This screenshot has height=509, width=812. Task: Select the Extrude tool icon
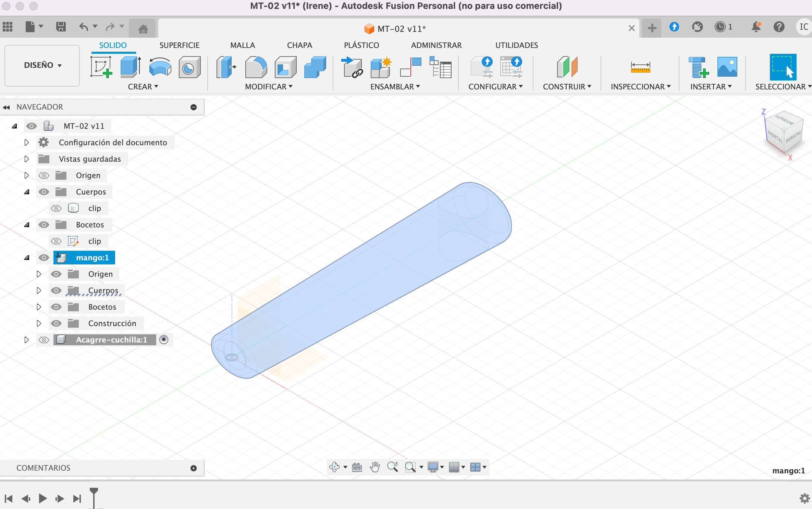coord(131,67)
